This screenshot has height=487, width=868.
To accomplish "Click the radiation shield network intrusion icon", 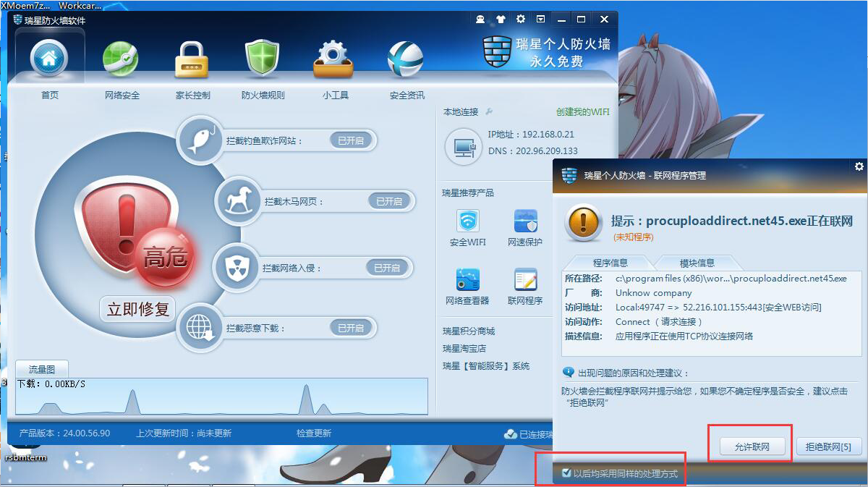I will click(235, 267).
